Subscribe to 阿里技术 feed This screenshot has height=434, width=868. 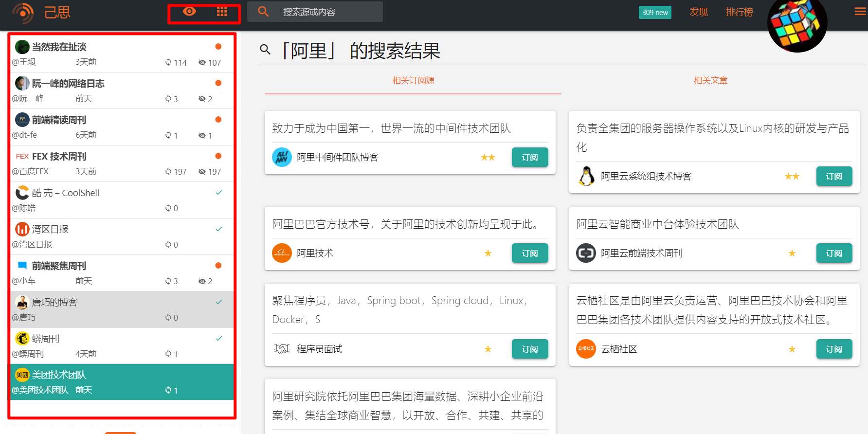(530, 253)
